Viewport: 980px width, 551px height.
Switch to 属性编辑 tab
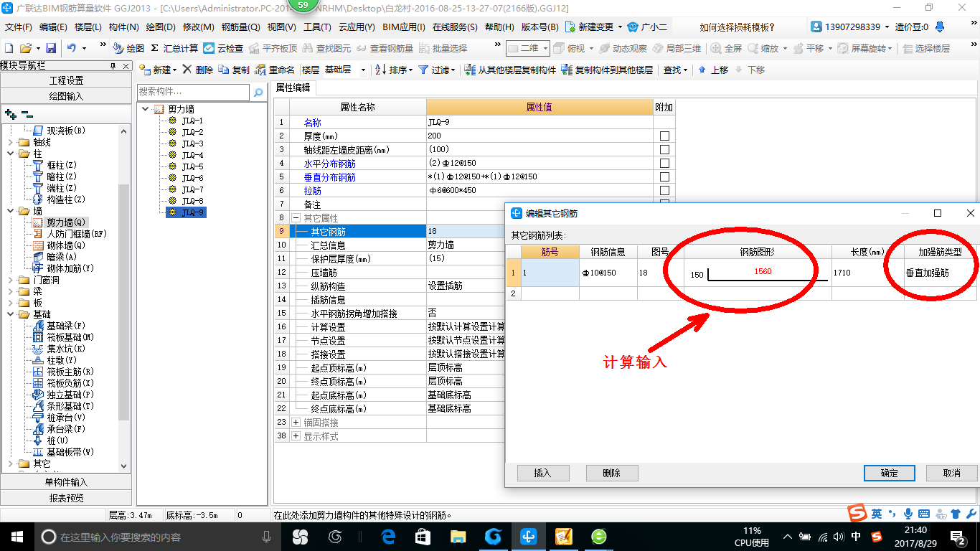point(293,88)
